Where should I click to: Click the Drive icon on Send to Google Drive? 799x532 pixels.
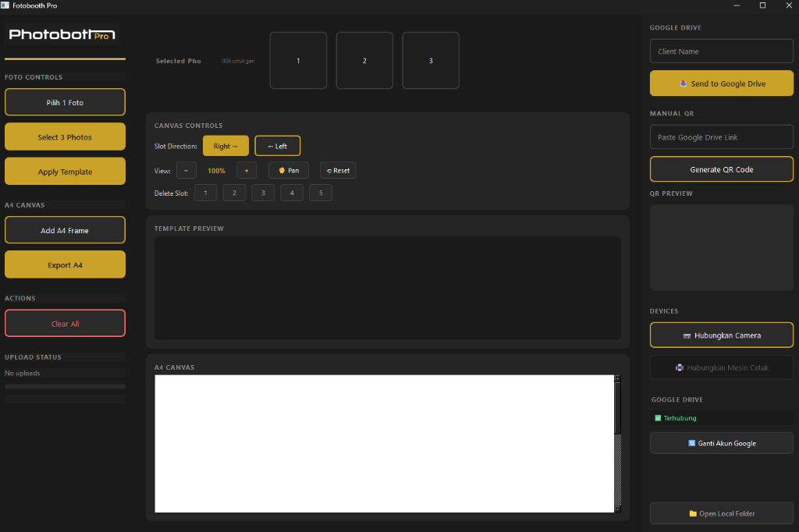point(684,83)
